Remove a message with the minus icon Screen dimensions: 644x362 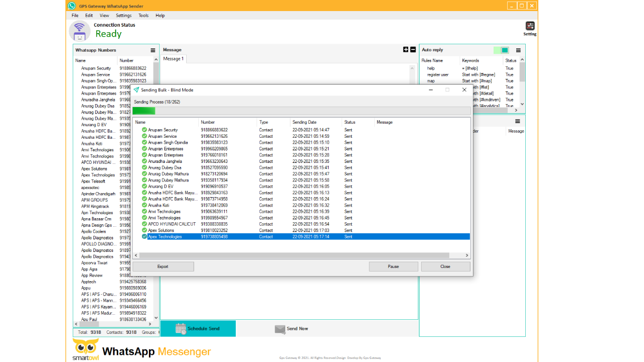[413, 49]
